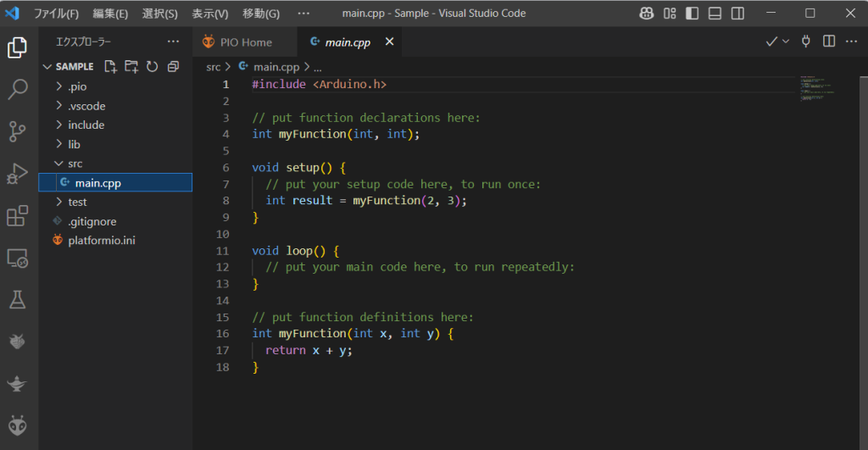
Task: Open the Extensions view
Action: tap(17, 216)
